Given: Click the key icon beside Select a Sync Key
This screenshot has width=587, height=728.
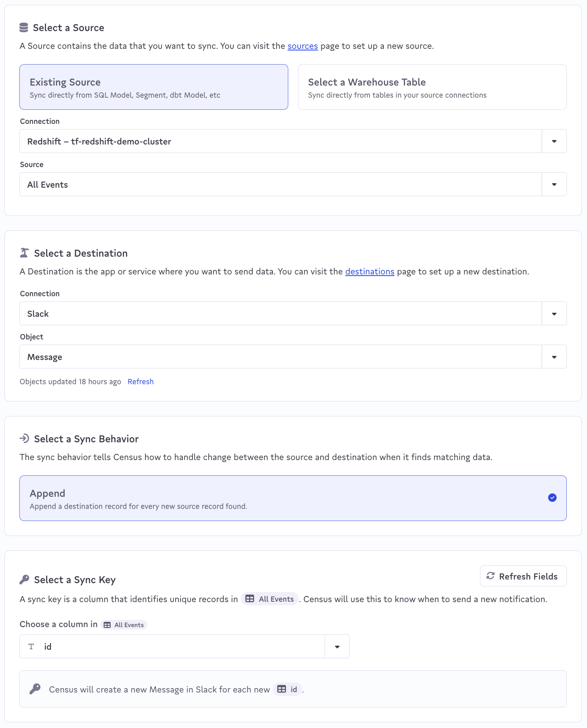Looking at the screenshot, I should (24, 579).
